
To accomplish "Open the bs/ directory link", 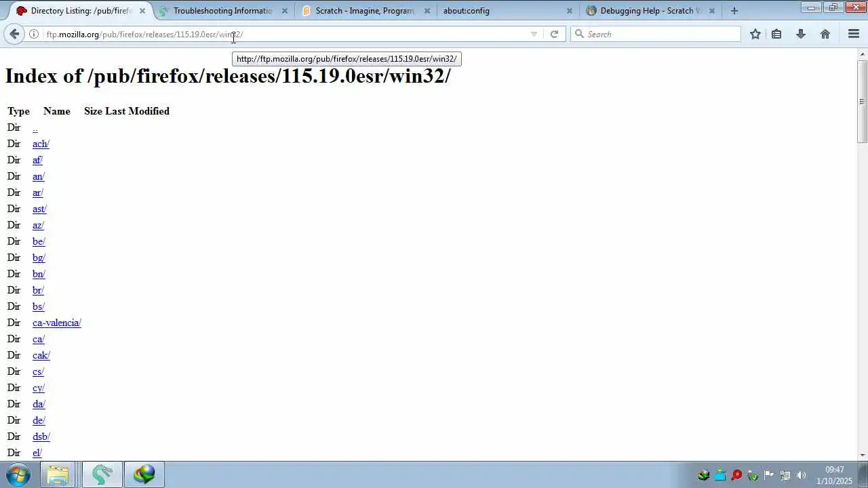I will click(x=39, y=306).
